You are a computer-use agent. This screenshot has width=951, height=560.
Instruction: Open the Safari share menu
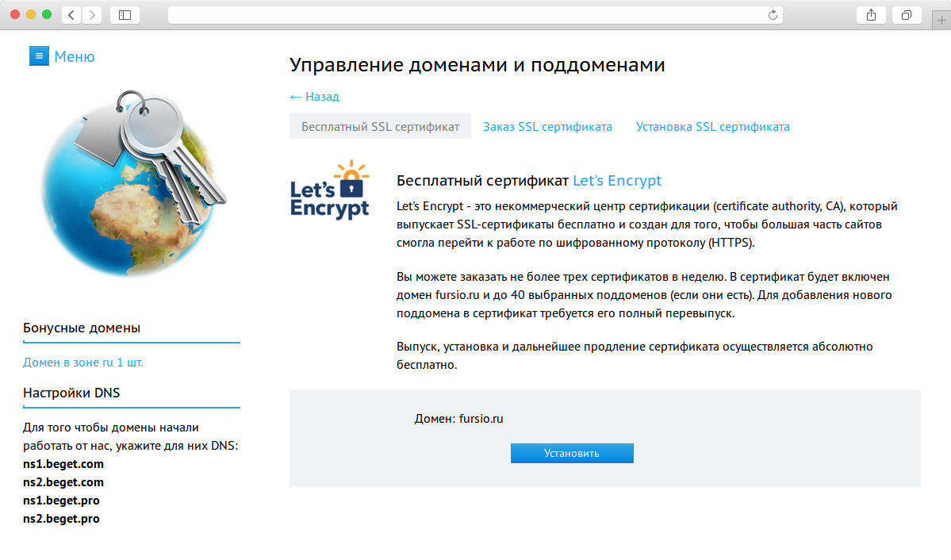(x=871, y=15)
